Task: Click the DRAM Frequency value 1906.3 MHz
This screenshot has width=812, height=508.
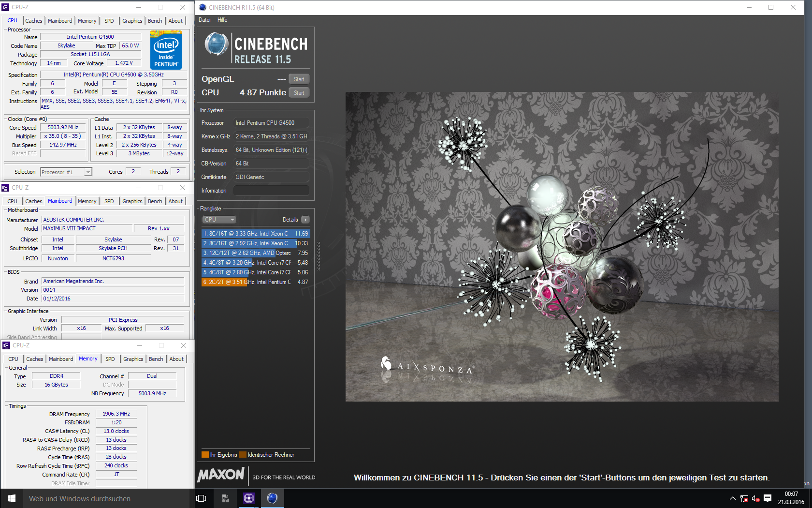Action: tap(116, 414)
